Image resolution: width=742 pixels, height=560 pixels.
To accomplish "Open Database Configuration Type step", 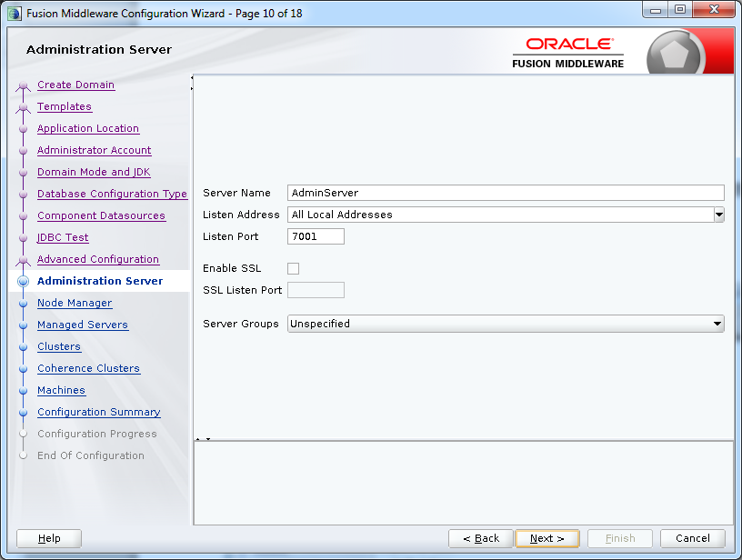I will [112, 194].
